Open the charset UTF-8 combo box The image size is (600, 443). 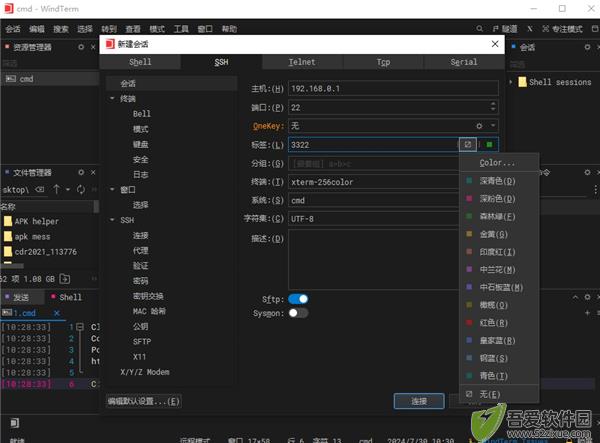coord(373,219)
